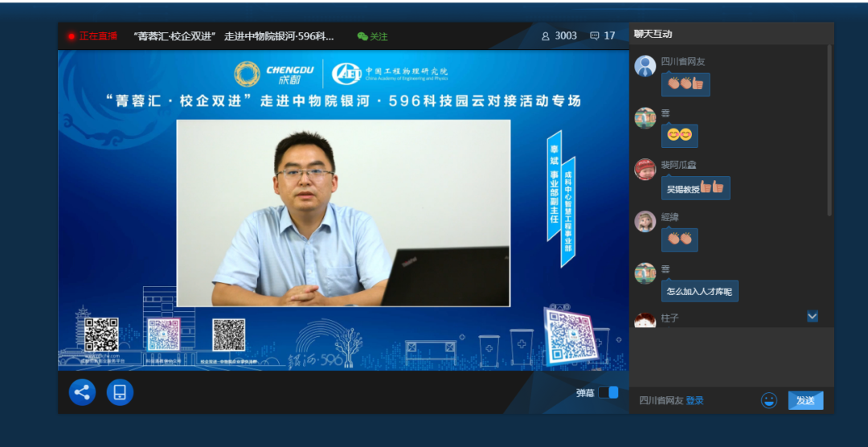This screenshot has width=868, height=447.
Task: Select the 聊天互动 chat tab
Action: pyautogui.click(x=653, y=34)
